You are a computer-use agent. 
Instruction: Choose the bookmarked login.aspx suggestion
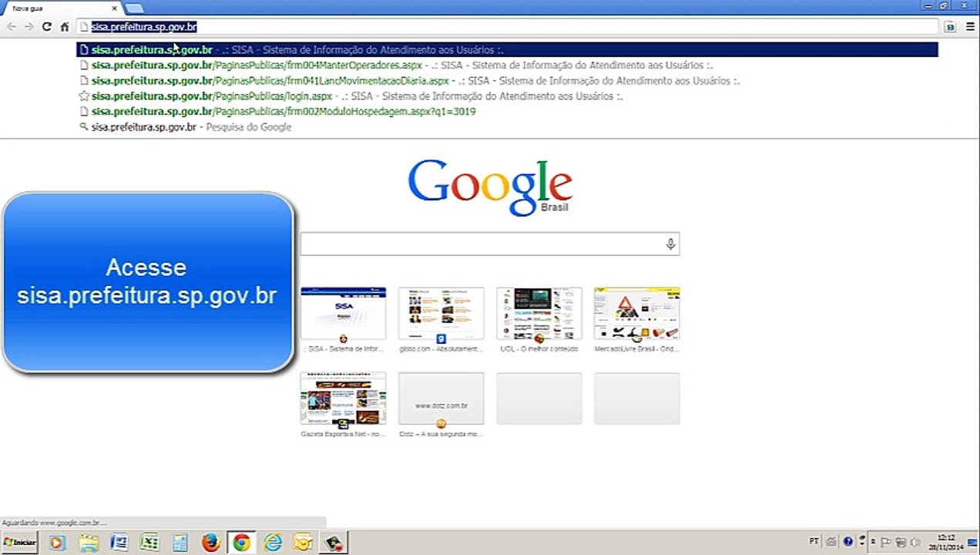pyautogui.click(x=507, y=96)
